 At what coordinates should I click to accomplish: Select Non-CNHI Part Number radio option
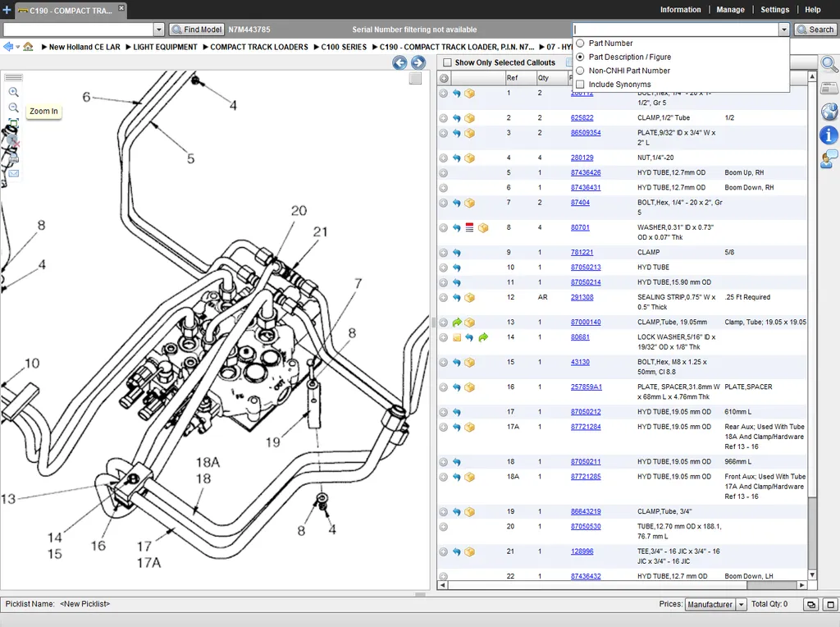pos(581,71)
